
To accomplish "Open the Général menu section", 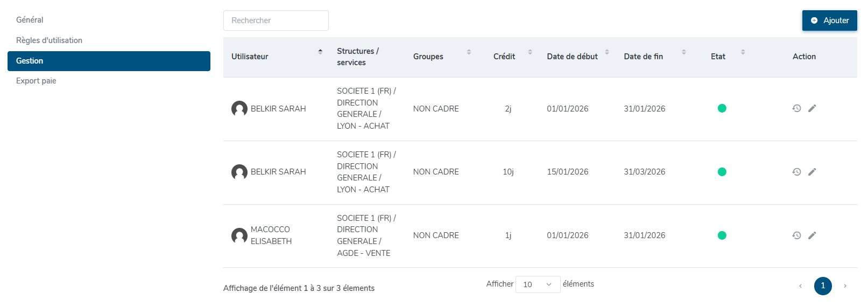I will tap(30, 20).
